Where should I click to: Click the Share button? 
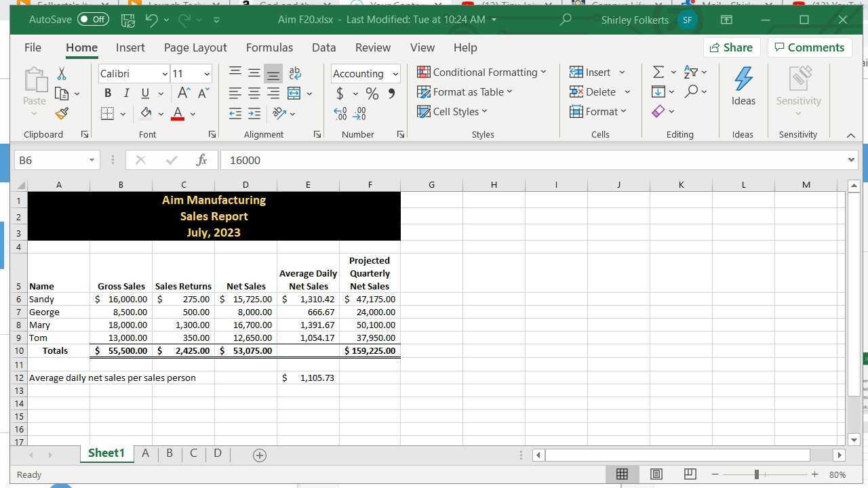coord(732,47)
